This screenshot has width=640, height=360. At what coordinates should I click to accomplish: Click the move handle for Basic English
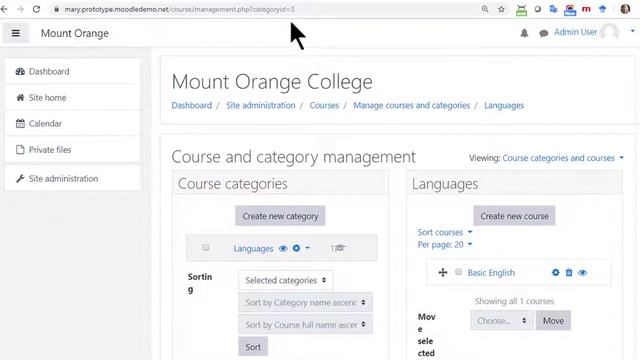[443, 272]
